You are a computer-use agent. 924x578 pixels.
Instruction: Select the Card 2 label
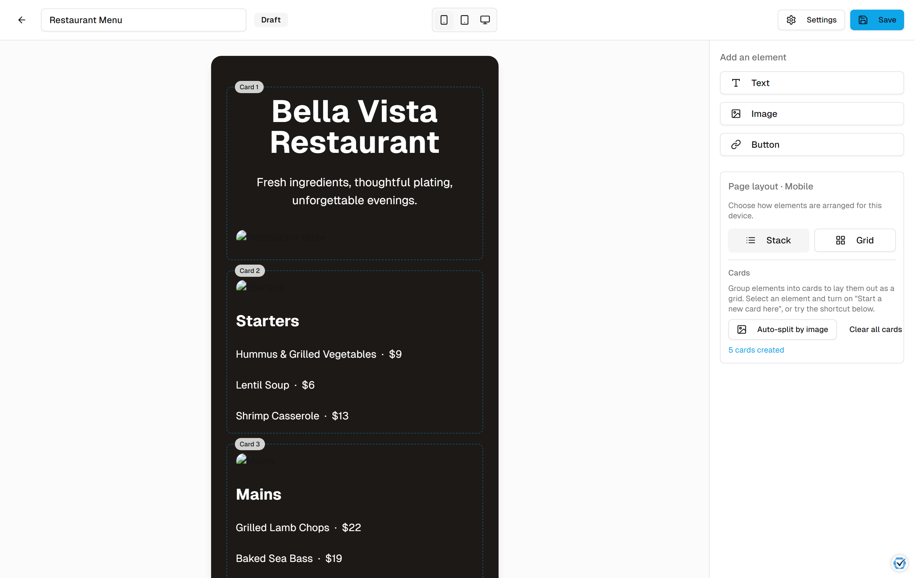click(250, 271)
